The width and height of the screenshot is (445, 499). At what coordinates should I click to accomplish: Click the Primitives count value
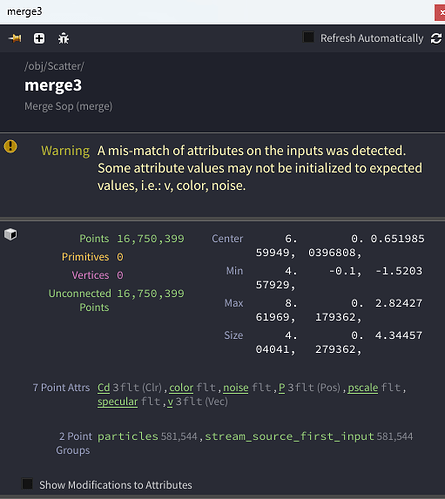[x=120, y=257]
